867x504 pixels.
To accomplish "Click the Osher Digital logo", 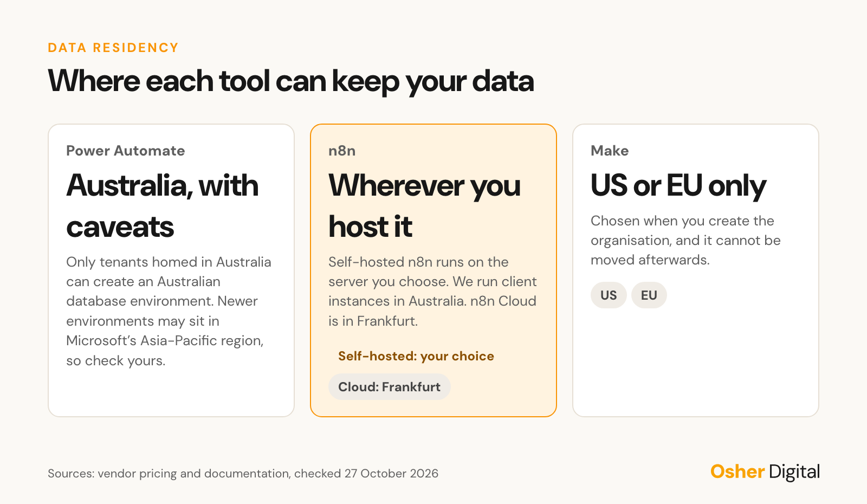I will (x=765, y=472).
